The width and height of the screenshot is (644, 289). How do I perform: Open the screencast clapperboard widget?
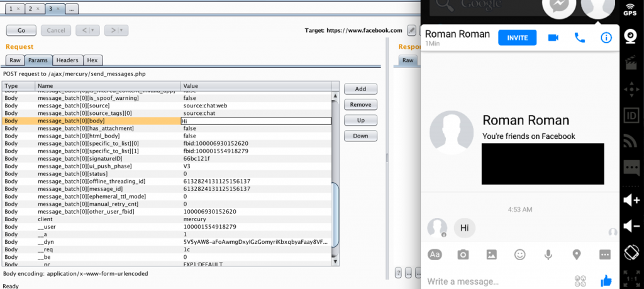(631, 63)
